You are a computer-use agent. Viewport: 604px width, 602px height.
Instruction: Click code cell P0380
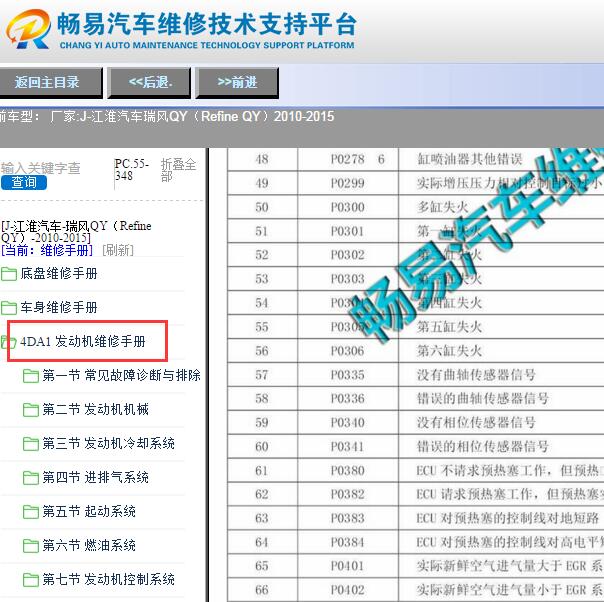(x=348, y=471)
